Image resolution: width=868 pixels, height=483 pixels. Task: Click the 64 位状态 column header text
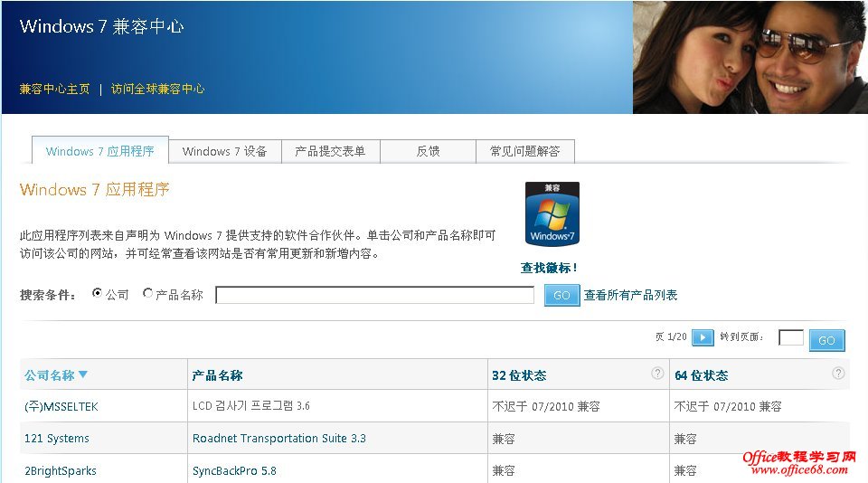click(x=701, y=375)
